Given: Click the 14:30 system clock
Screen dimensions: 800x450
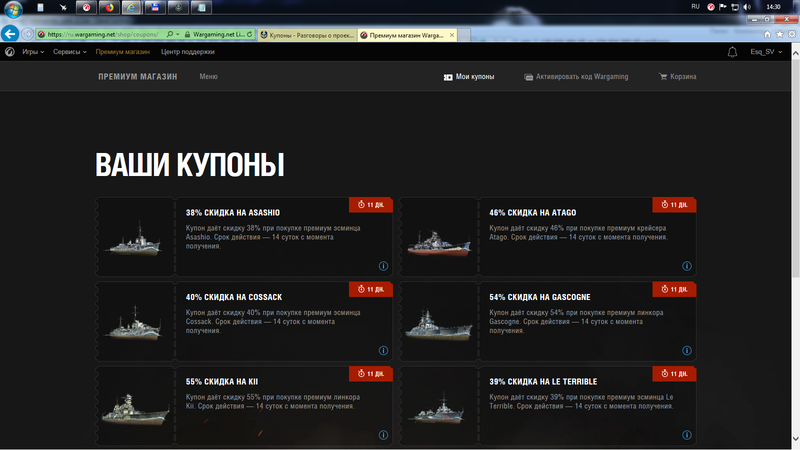Looking at the screenshot, I should pos(773,7).
